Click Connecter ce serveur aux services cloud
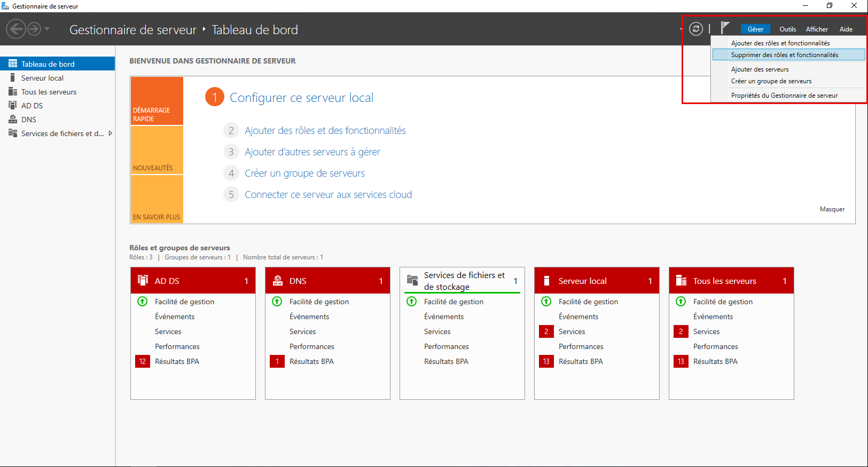The image size is (868, 467). pos(328,195)
